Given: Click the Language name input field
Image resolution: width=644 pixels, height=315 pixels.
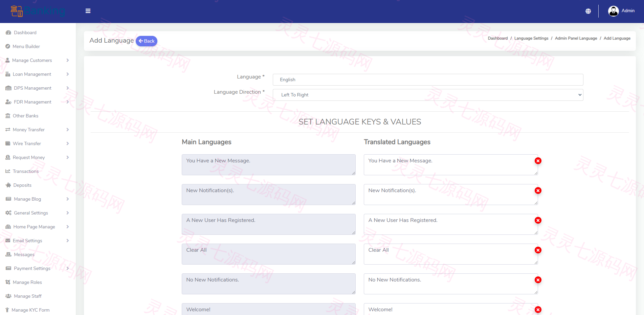Looking at the screenshot, I should [x=428, y=80].
